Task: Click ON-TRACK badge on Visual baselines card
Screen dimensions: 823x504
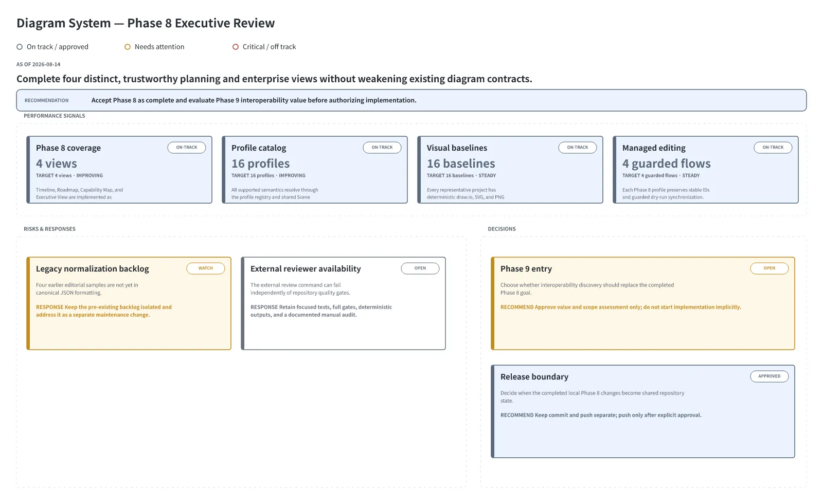Action: (x=578, y=148)
